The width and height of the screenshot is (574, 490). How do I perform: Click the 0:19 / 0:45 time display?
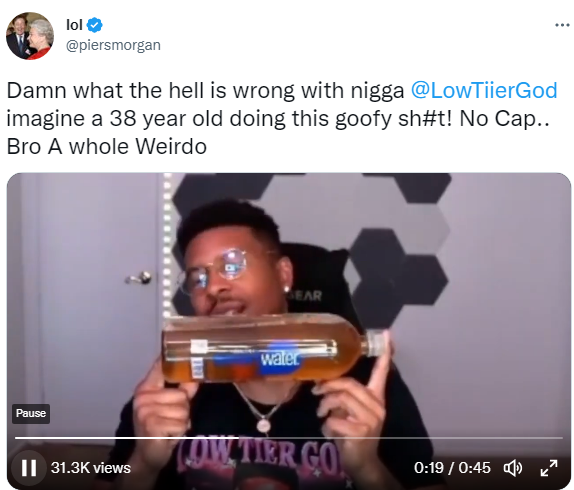click(x=452, y=468)
